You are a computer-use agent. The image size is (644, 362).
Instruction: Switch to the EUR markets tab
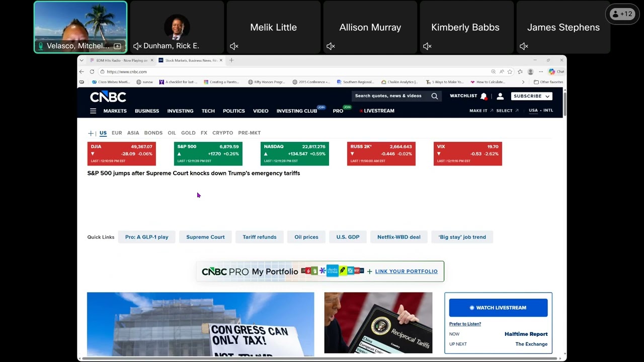point(117,133)
